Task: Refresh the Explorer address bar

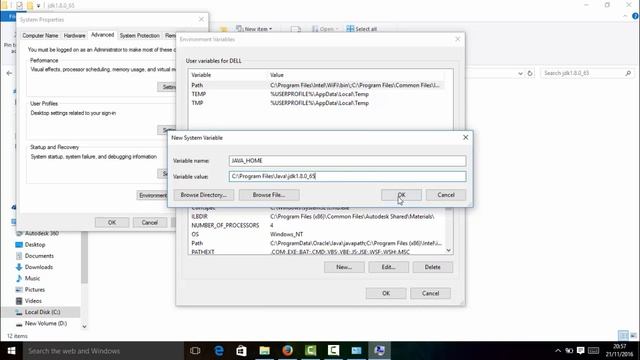Action: 530,73
